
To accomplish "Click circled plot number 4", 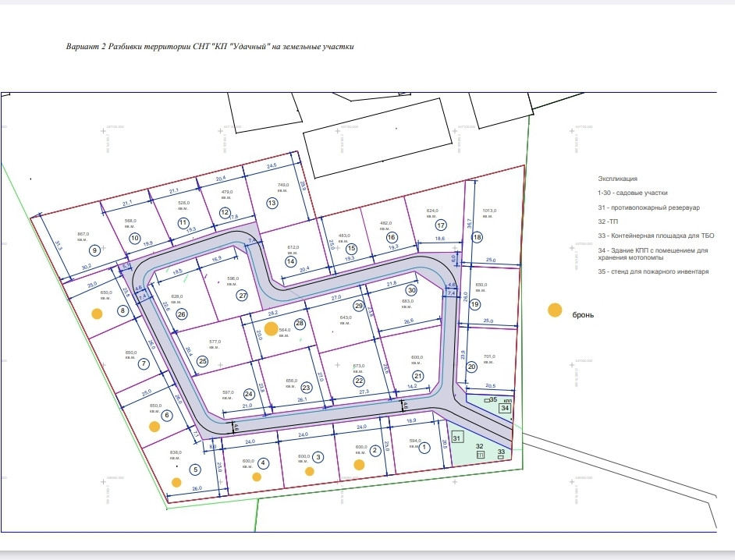I will 263,463.
